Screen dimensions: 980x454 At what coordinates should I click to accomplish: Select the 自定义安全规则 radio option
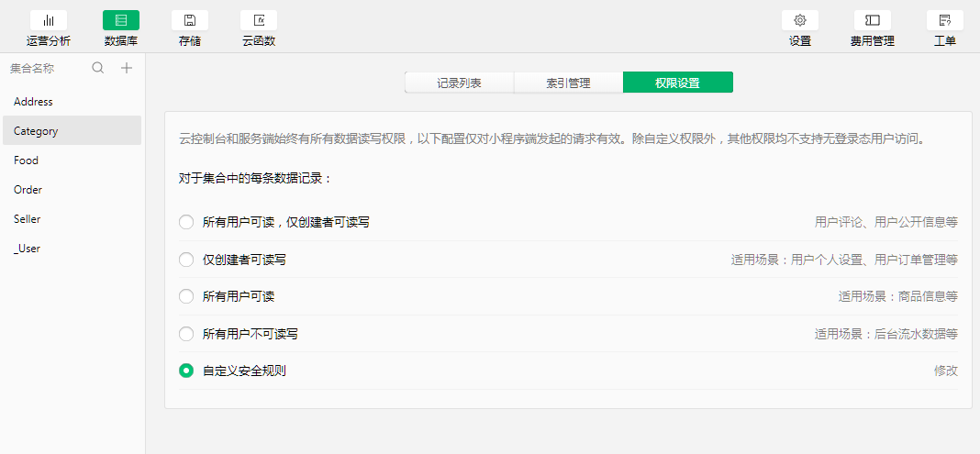point(186,371)
